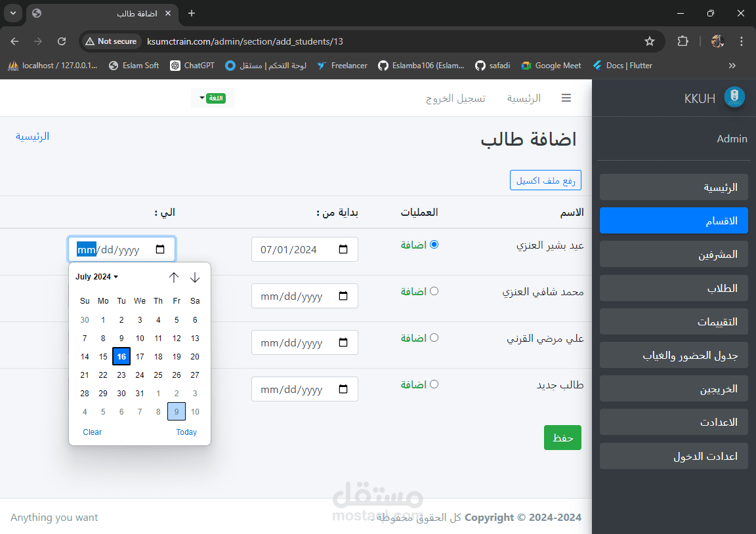The image size is (756, 534).
Task: Go to previous month with the up arrow
Action: point(173,277)
